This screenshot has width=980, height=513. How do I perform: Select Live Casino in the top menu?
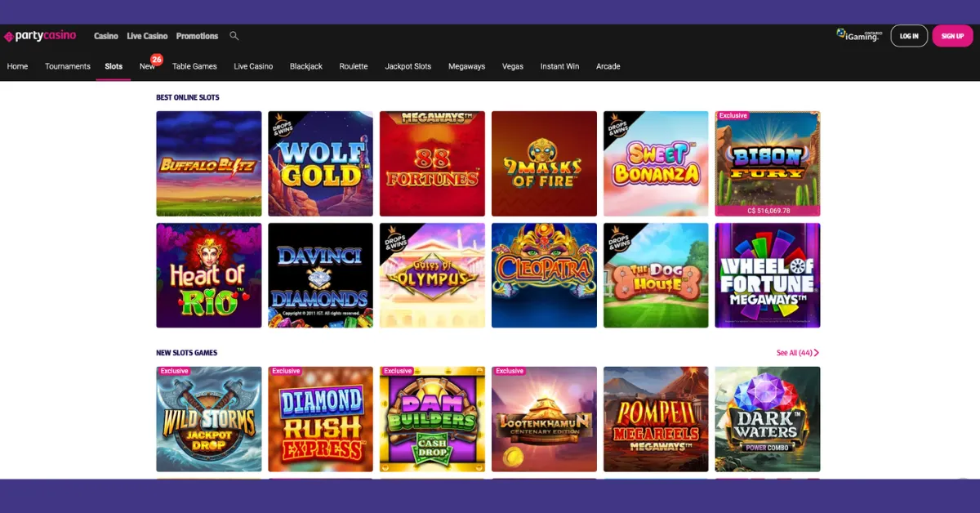click(147, 36)
